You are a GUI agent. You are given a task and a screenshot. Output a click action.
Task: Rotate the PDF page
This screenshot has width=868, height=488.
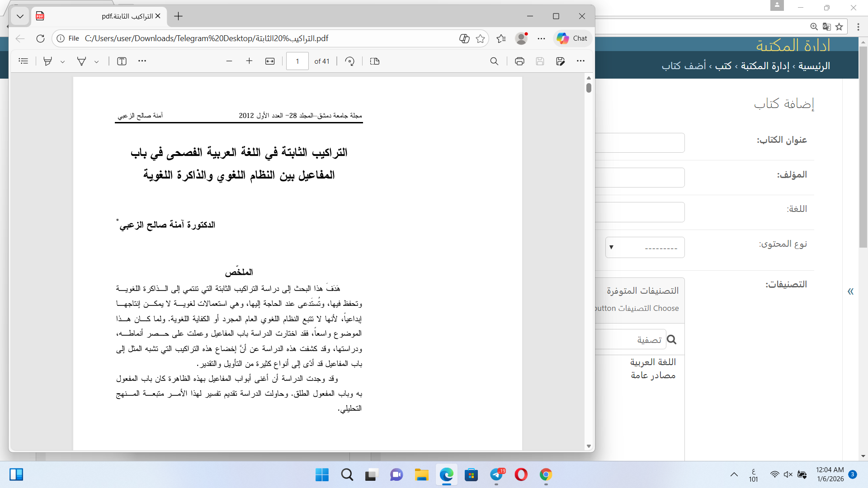[349, 61]
